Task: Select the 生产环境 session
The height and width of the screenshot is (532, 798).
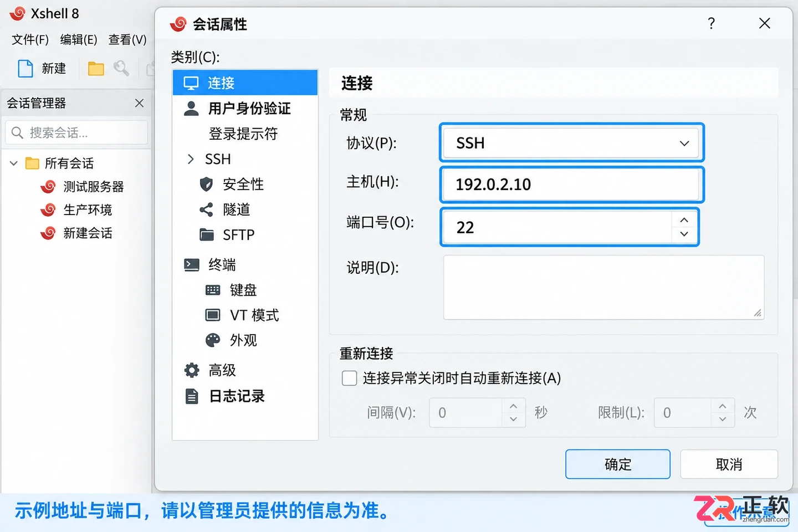Action: (x=76, y=210)
